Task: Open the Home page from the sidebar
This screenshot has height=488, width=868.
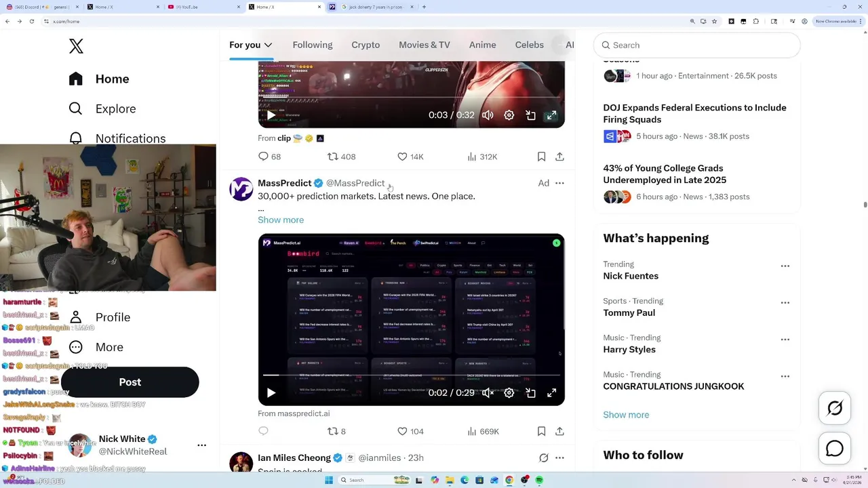Action: [99, 79]
